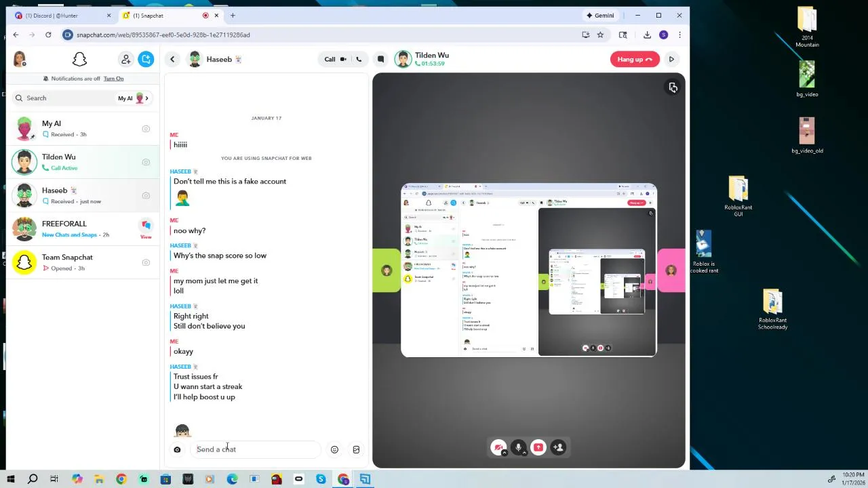Click the play arrow next to Hang up
This screenshot has width=868, height=488.
(671, 60)
